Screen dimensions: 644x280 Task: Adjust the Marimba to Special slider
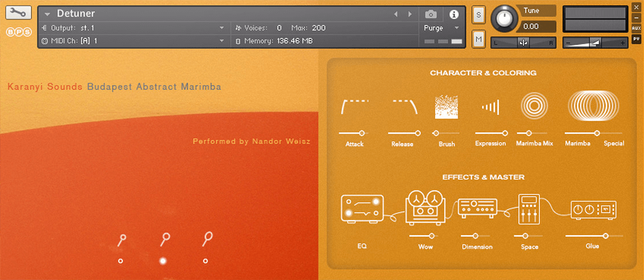[594, 133]
